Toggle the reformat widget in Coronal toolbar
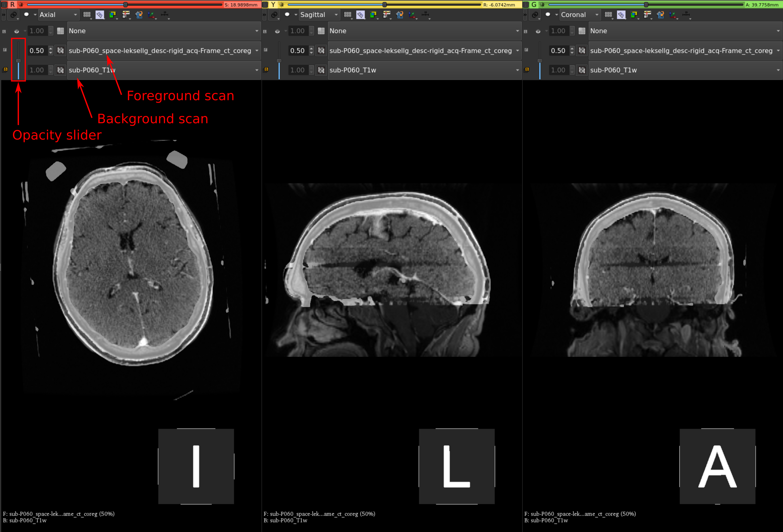The image size is (783, 532). click(x=621, y=15)
